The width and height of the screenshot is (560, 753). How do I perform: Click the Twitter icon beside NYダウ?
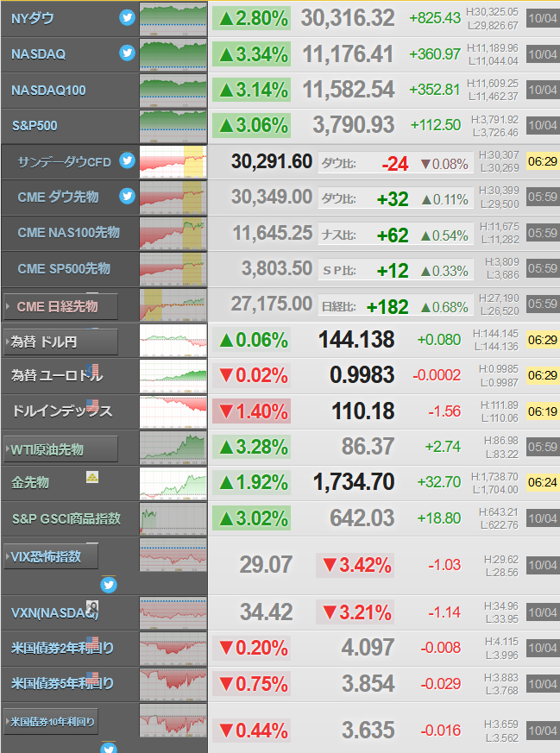pos(128,18)
